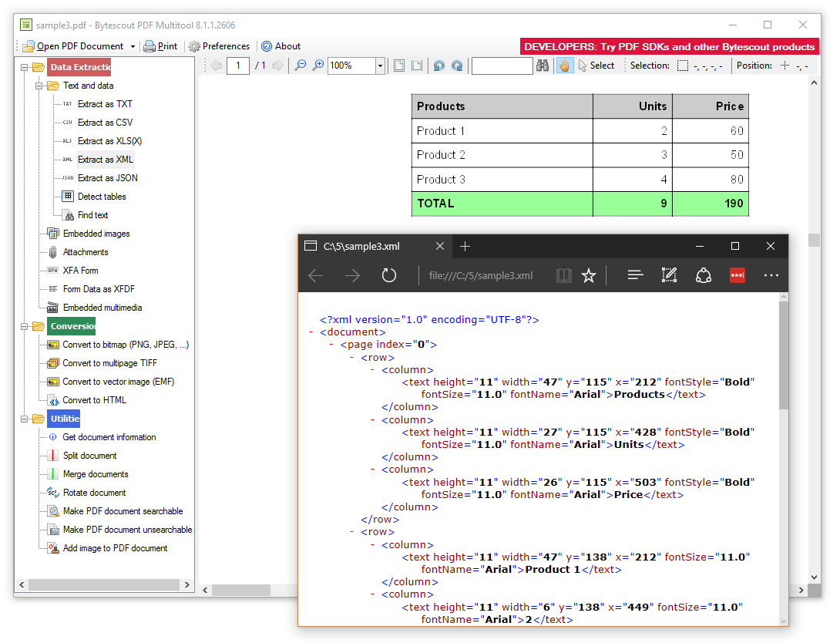Image resolution: width=840 pixels, height=643 pixels.
Task: Refresh the sample3.xml browser page
Action: pos(389,275)
